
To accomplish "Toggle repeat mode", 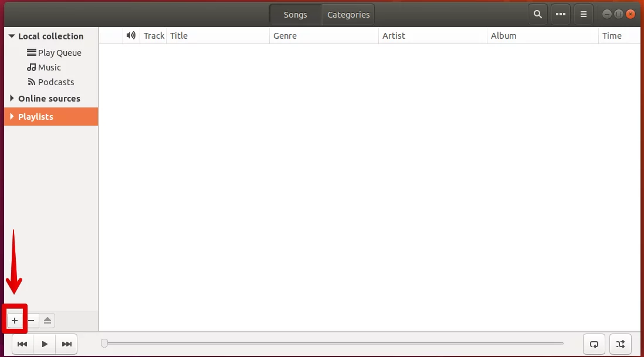I will click(594, 344).
